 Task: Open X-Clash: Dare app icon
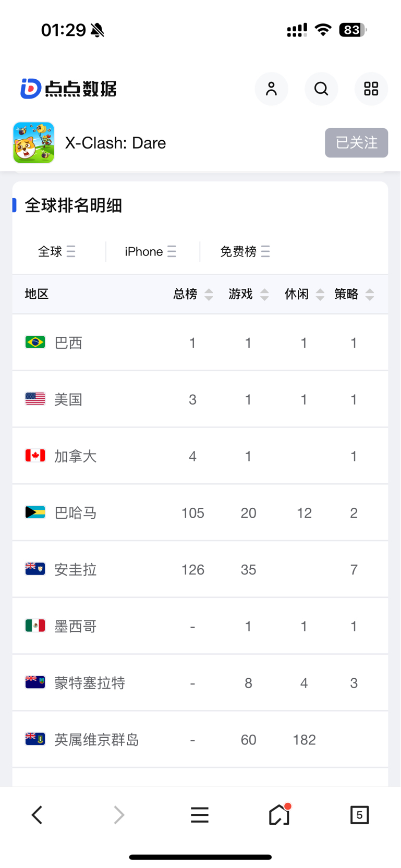point(34,143)
